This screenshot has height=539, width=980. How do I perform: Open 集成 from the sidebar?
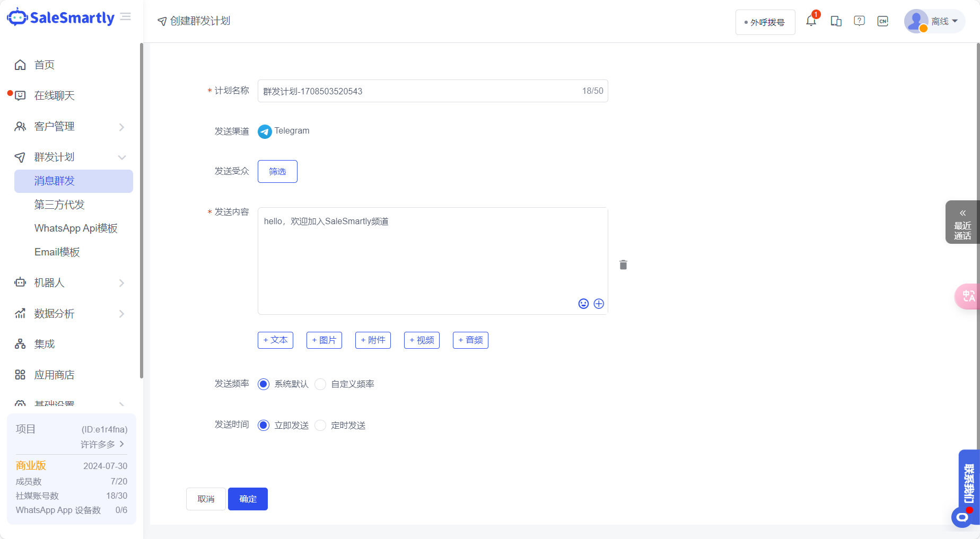tap(44, 344)
